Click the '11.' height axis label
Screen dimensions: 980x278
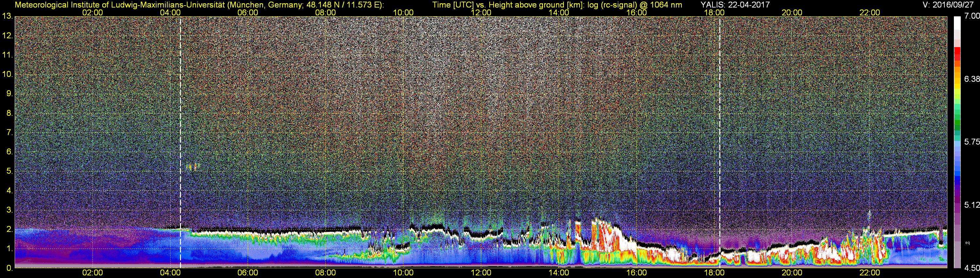point(7,55)
